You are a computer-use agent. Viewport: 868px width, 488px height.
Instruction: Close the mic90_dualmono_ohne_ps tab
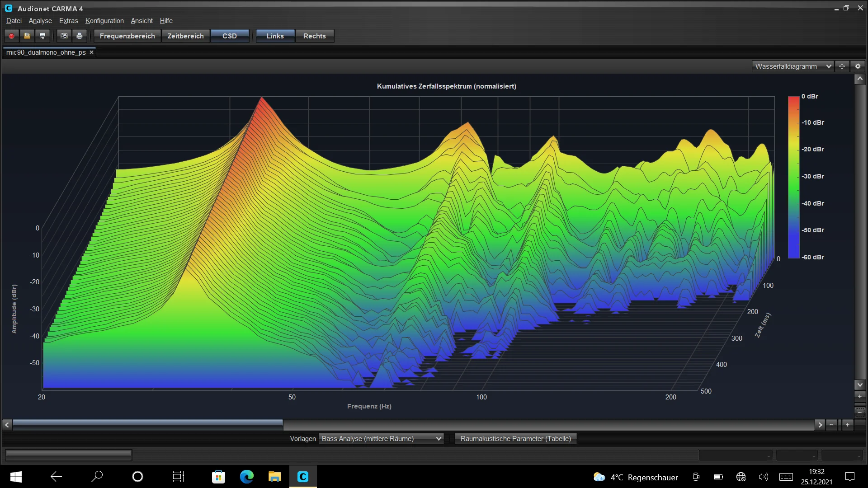click(x=91, y=52)
